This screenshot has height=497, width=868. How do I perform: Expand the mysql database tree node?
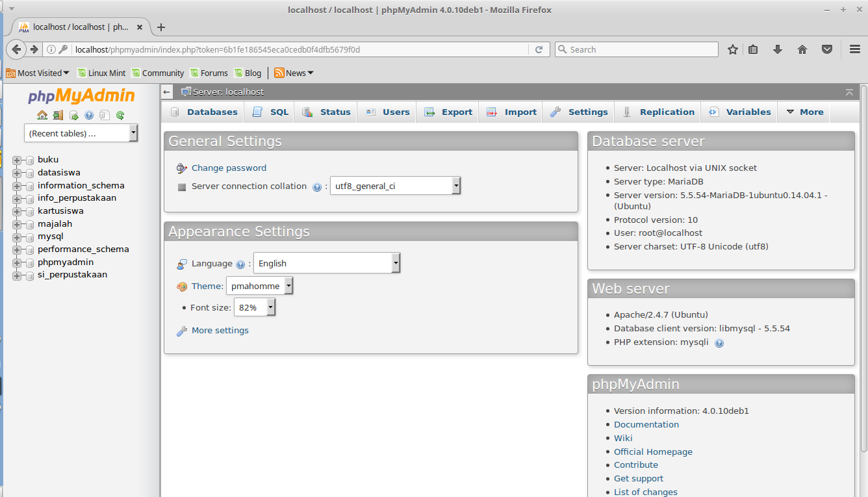[x=18, y=236]
